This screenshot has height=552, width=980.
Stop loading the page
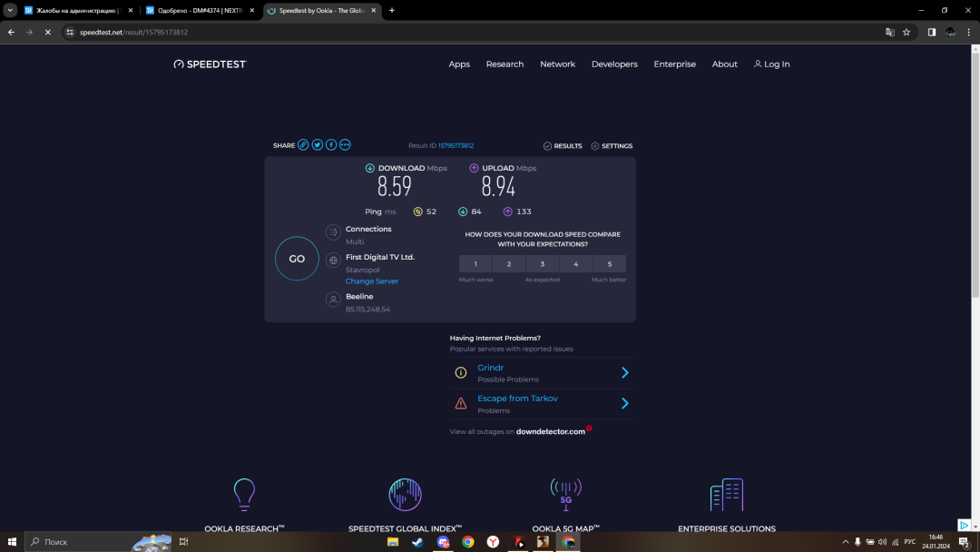click(x=47, y=32)
